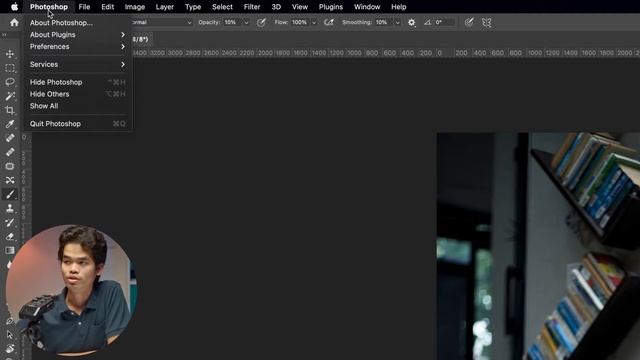Screen dimensions: 640x360
Task: Click the horizontal ruler at 0 mark
Action: (440, 53)
